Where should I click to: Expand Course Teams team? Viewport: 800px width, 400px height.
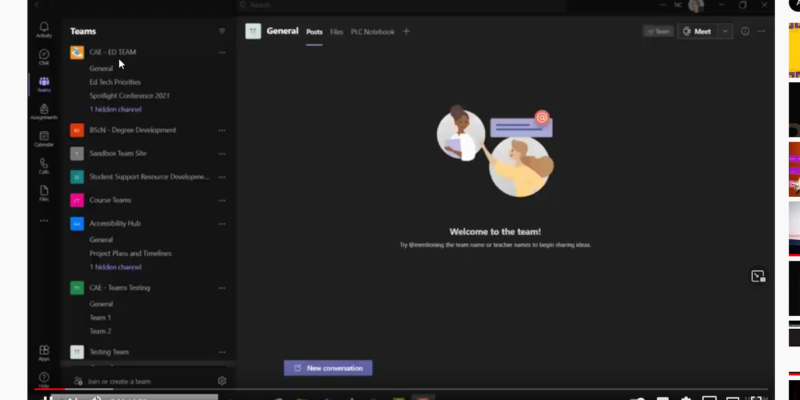[110, 200]
